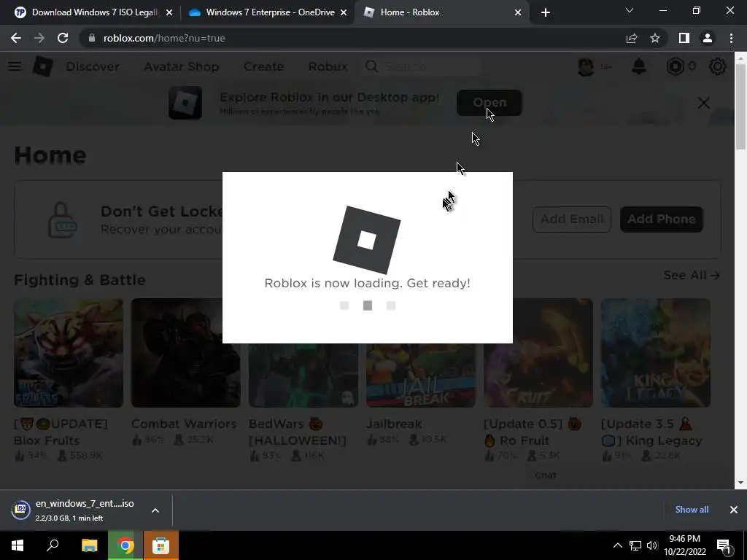Switch to Windows 7 Enterprise OneDrive tab

pos(267,12)
